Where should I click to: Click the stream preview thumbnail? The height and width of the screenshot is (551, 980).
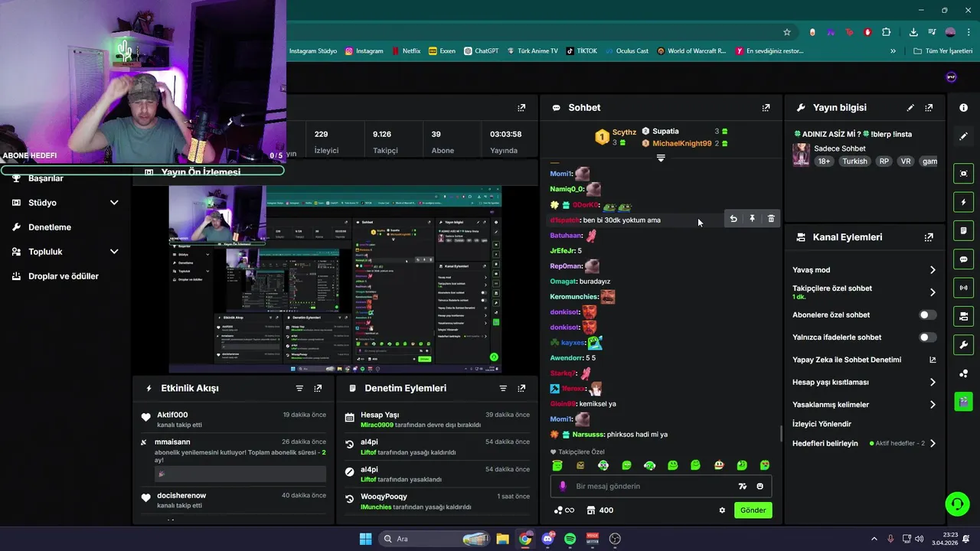click(335, 279)
